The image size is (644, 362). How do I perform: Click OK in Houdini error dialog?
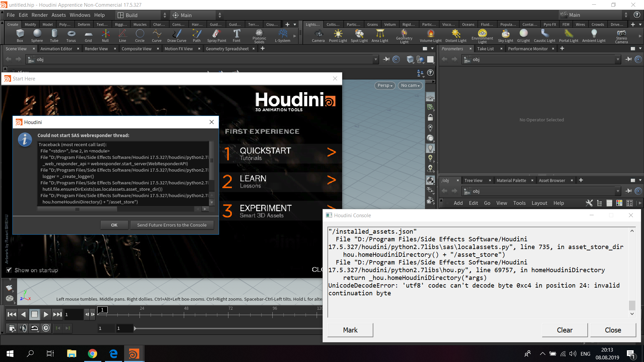coord(114,225)
